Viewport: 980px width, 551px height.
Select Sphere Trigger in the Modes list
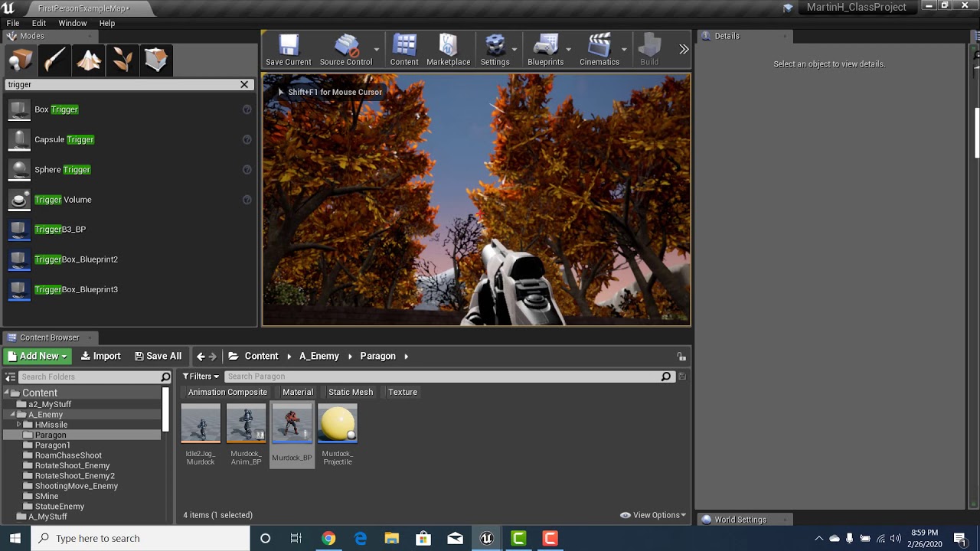click(x=129, y=169)
